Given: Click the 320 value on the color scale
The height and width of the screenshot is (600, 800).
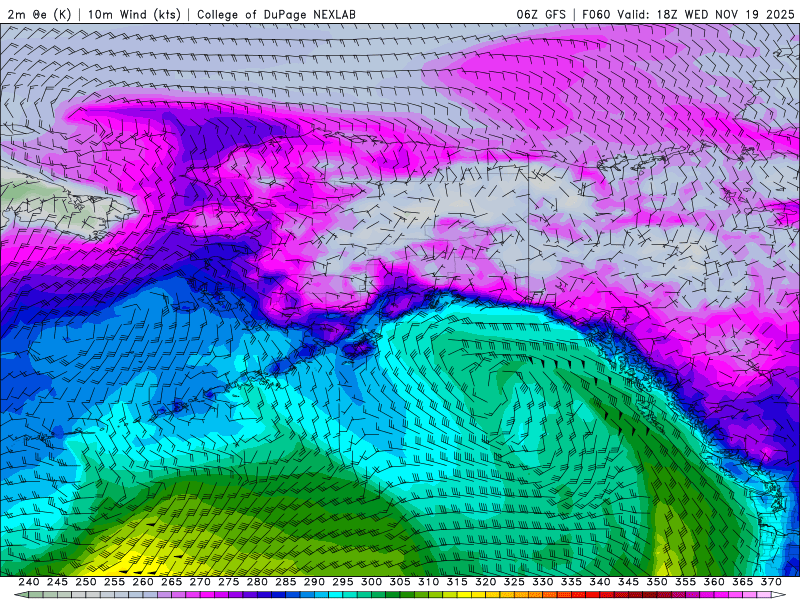Looking at the screenshot, I should [486, 582].
